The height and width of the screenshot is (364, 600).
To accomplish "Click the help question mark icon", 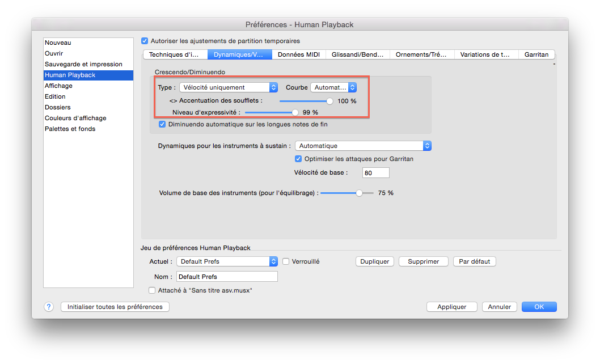I will (x=49, y=307).
